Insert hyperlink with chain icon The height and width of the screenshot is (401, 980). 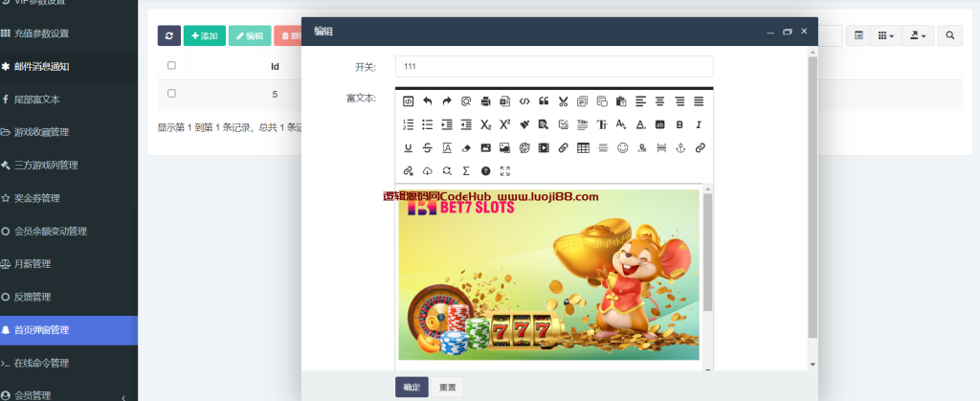(x=700, y=148)
